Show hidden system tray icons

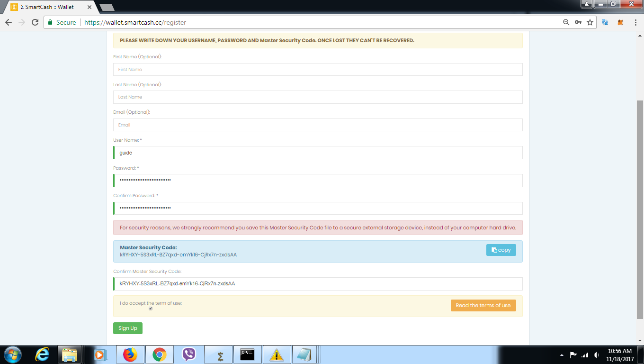click(562, 355)
